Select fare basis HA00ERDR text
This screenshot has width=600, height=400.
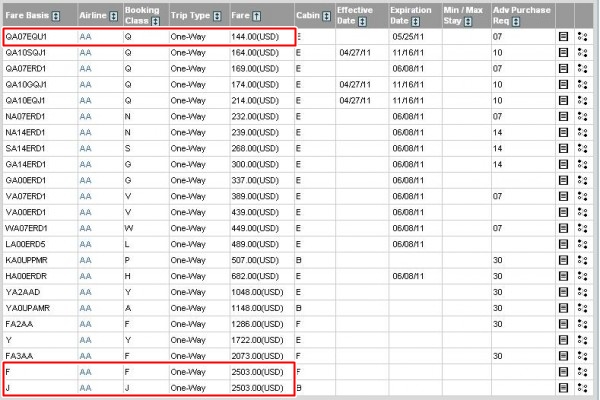click(x=26, y=276)
